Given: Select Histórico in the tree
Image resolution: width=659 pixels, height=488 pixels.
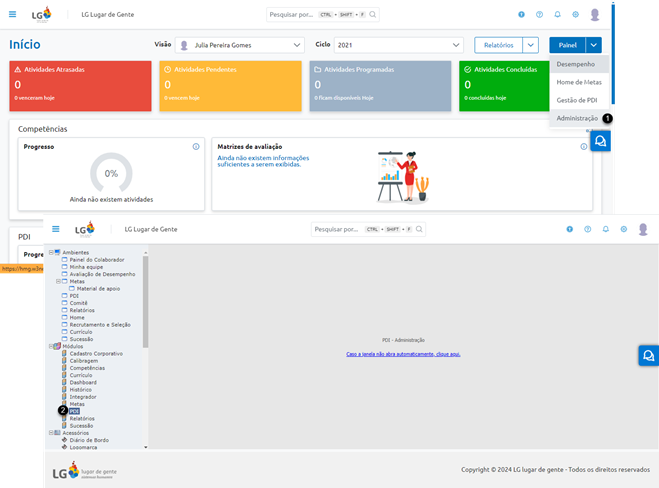Looking at the screenshot, I should pyautogui.click(x=80, y=390).
